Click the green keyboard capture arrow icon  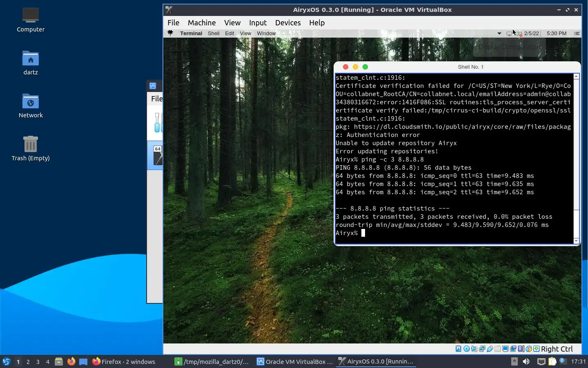tap(537, 349)
